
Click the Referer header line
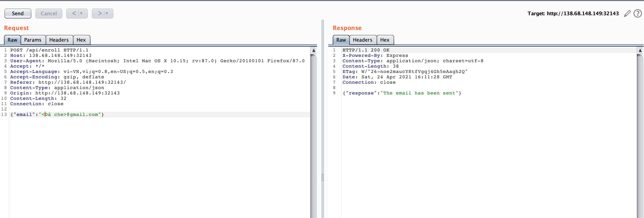coord(68,82)
